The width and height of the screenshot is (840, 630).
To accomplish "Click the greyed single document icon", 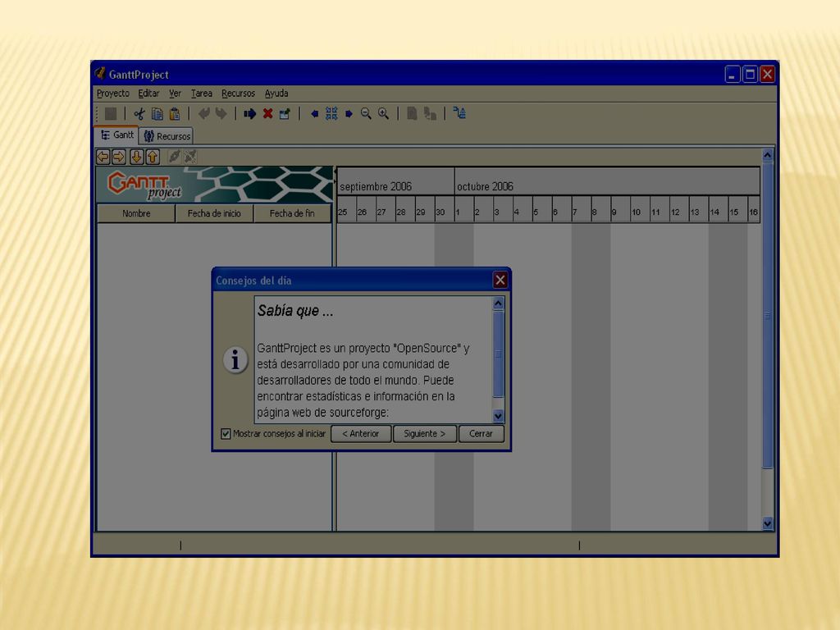I will click(412, 113).
